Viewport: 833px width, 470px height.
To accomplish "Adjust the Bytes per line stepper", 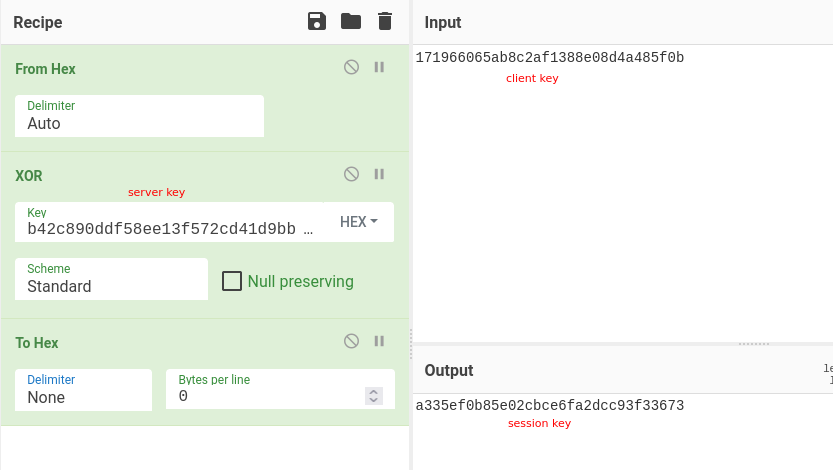I will click(374, 396).
